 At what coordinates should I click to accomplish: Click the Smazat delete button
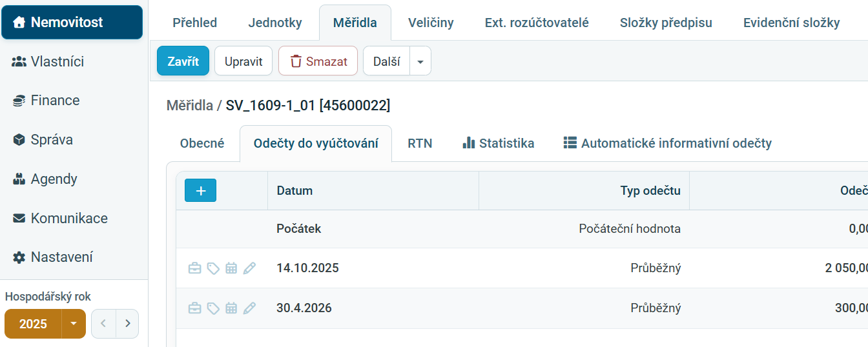pyautogui.click(x=318, y=61)
